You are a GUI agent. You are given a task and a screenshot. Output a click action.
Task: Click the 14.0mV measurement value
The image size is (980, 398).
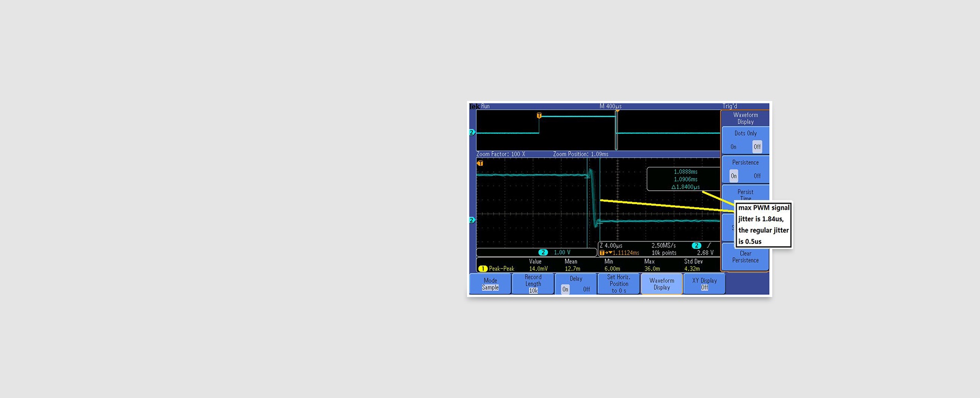pyautogui.click(x=538, y=268)
